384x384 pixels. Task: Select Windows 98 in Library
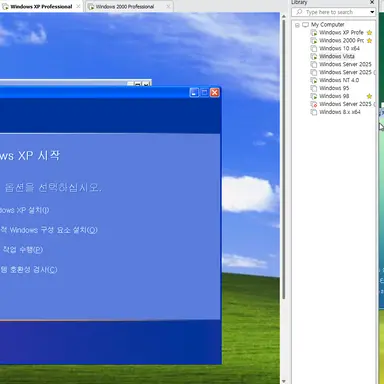[334, 96]
